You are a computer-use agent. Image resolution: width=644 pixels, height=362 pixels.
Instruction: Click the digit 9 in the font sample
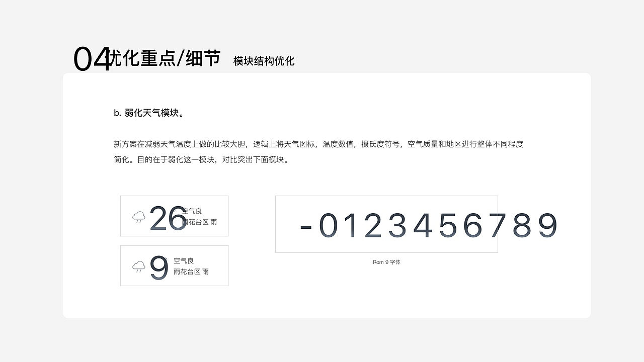click(x=548, y=226)
